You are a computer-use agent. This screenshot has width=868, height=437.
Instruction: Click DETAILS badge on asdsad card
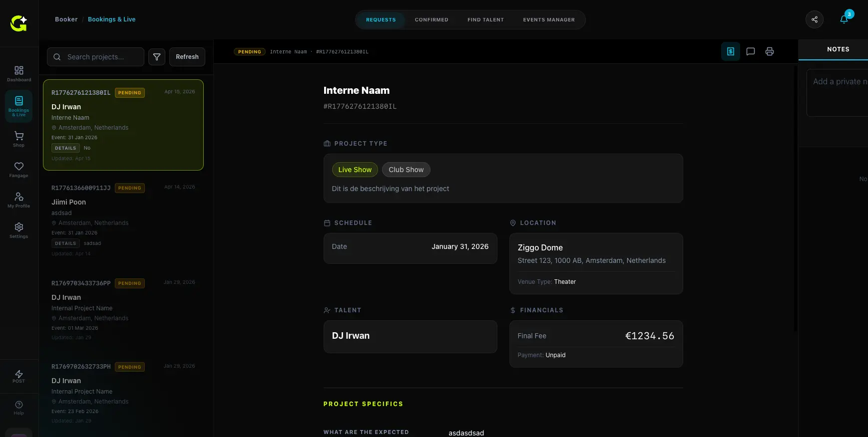point(65,243)
